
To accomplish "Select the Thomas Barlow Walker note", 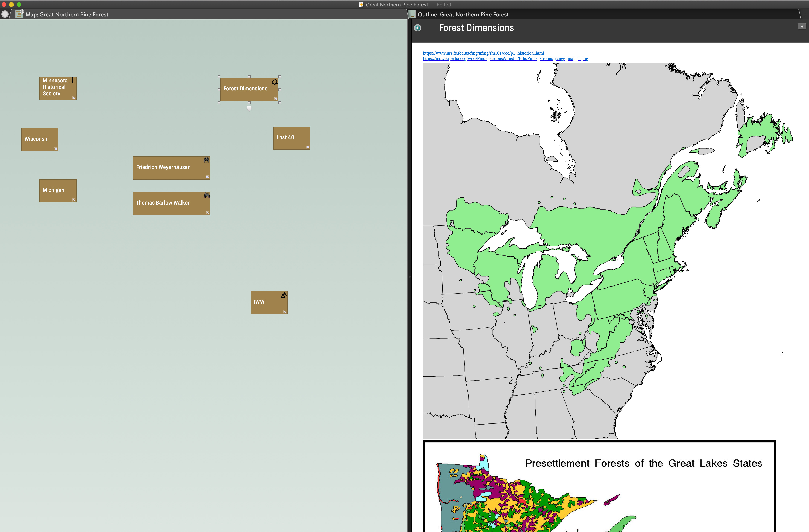I will tap(171, 203).
